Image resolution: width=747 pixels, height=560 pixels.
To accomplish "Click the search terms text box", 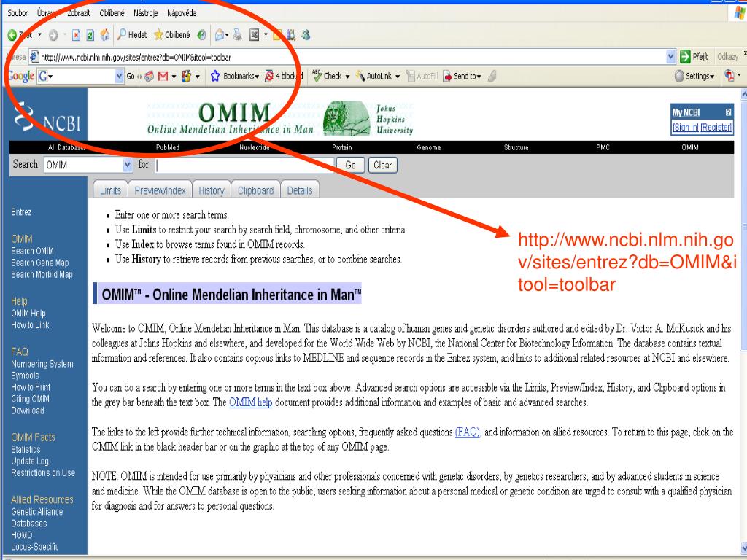I will (245, 166).
